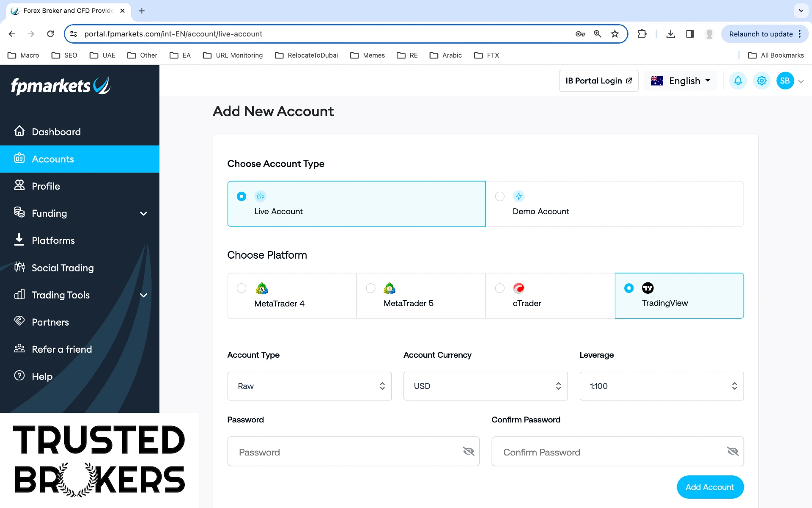
Task: Open the browser extensions puzzle icon
Action: [x=642, y=34]
